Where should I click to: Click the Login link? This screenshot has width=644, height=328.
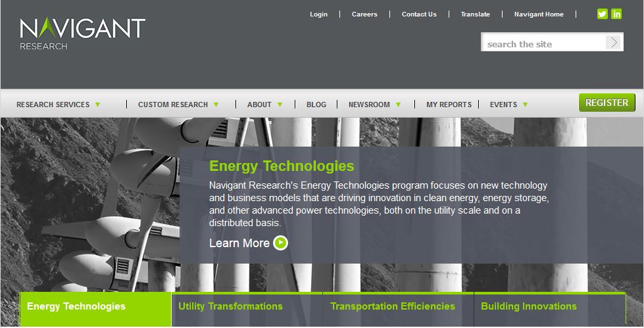coord(319,14)
